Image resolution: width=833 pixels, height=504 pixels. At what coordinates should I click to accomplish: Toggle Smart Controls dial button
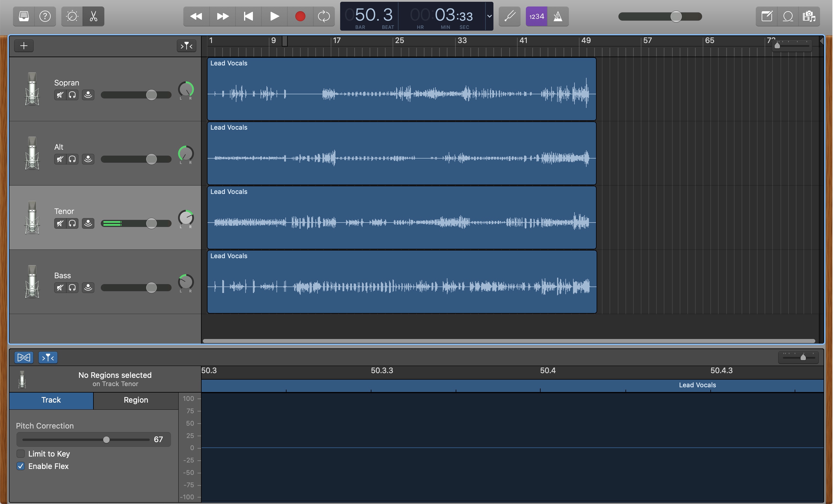pyautogui.click(x=72, y=16)
